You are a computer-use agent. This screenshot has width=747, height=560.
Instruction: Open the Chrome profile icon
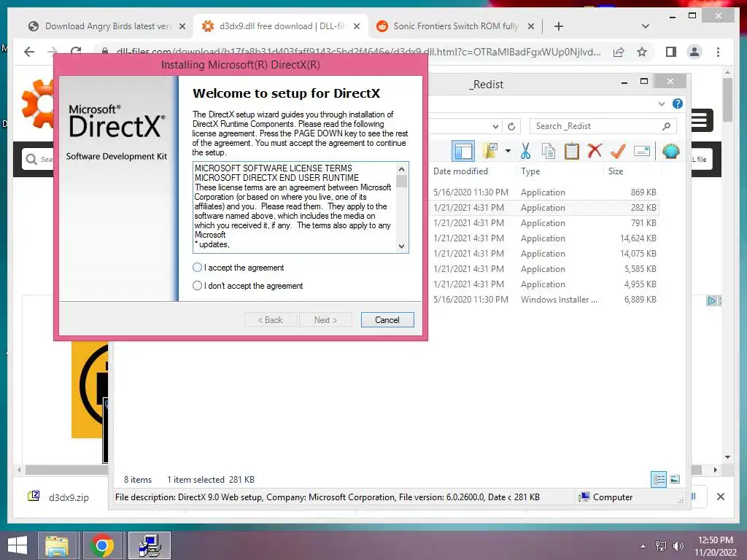click(x=694, y=52)
